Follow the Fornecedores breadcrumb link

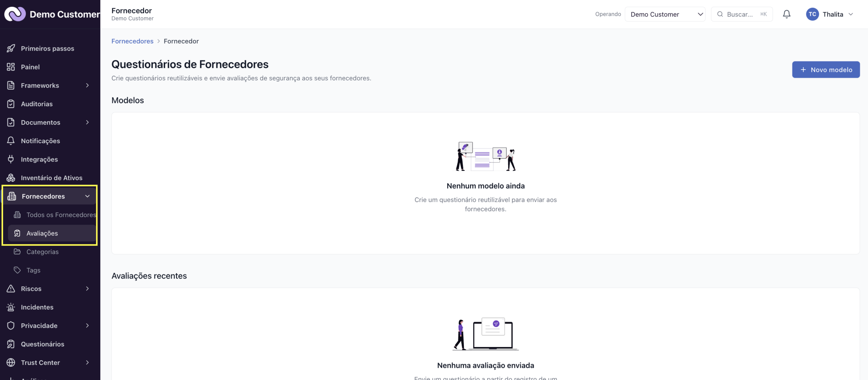(132, 41)
